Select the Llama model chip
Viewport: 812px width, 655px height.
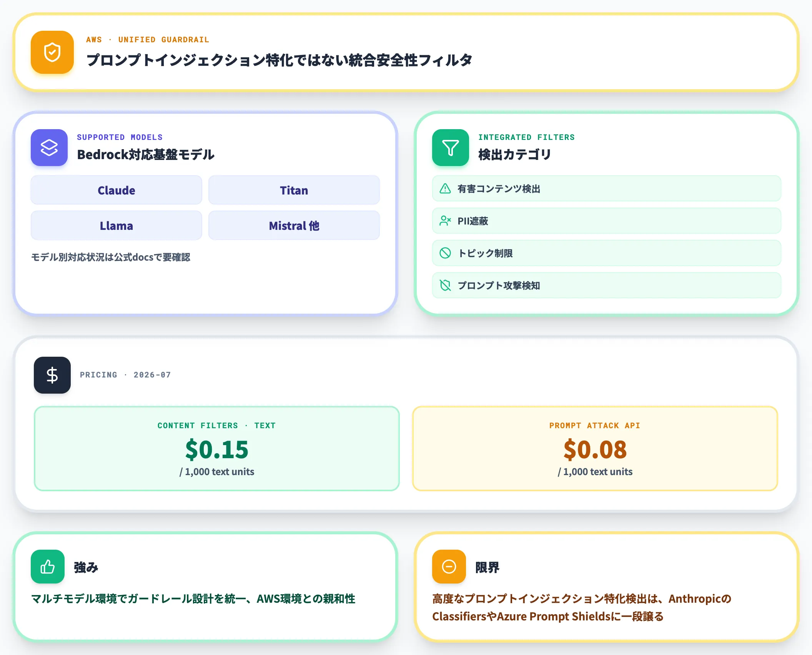(116, 226)
